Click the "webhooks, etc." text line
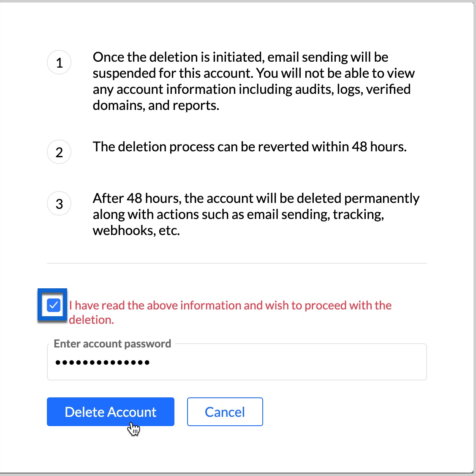Viewport: 476px width, 476px height. pos(136,230)
